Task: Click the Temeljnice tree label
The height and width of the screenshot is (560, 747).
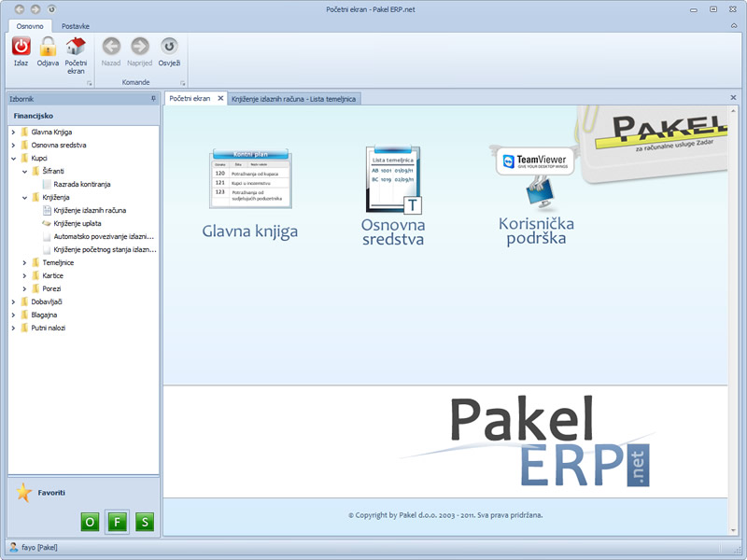Action: tap(58, 262)
